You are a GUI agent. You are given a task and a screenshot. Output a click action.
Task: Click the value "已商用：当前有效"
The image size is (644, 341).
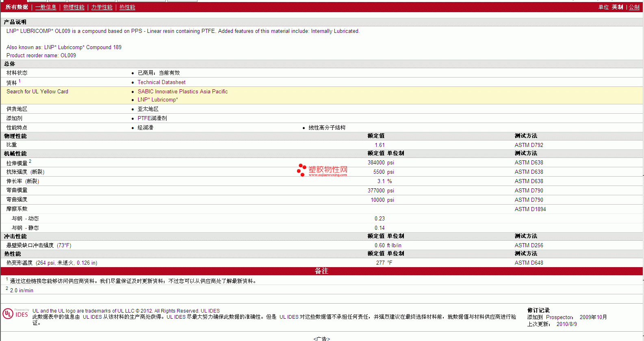[x=159, y=73]
